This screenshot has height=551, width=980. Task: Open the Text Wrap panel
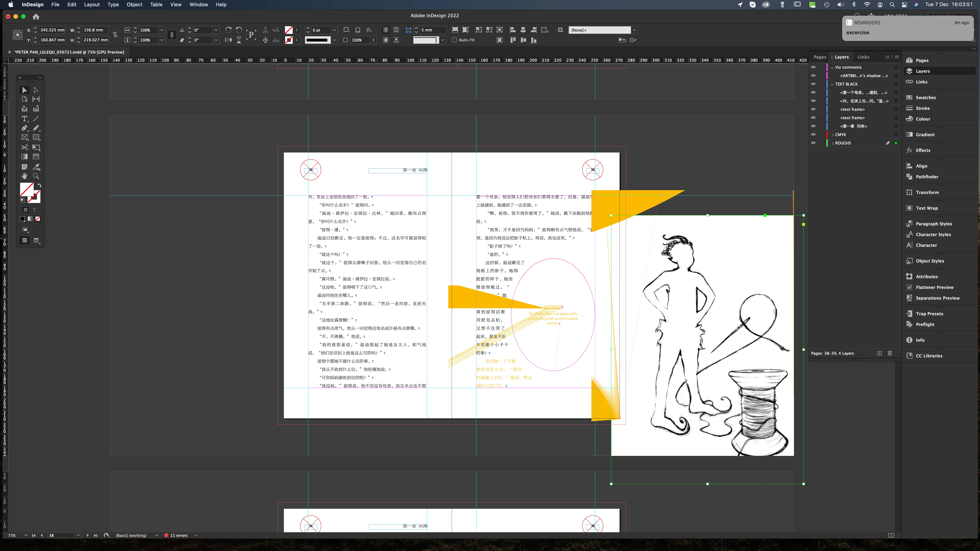[x=927, y=208]
